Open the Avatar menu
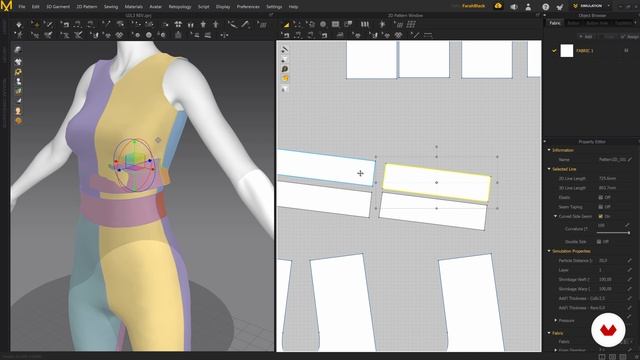Image resolution: width=640 pixels, height=360 pixels. [x=156, y=7]
